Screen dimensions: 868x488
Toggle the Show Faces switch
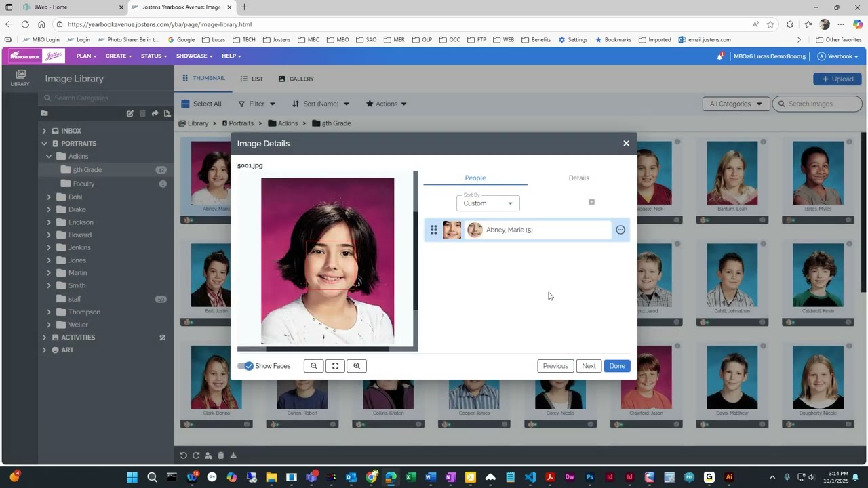pos(245,366)
